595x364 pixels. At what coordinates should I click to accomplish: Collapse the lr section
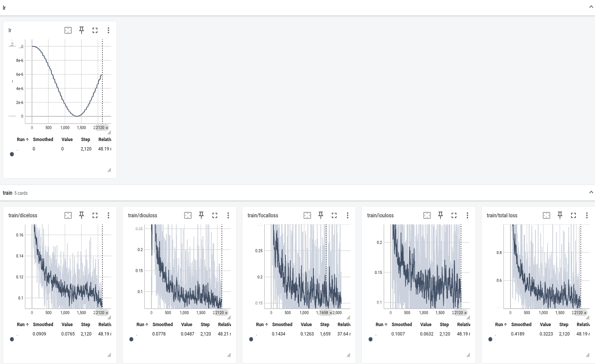591,7
